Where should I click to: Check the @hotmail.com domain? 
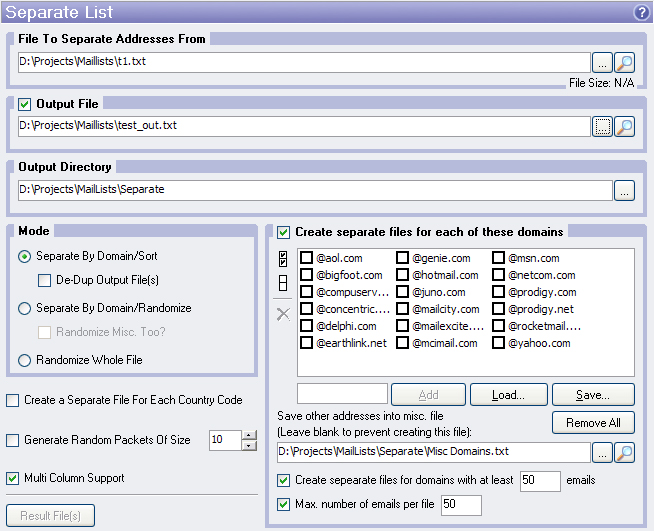point(402,275)
